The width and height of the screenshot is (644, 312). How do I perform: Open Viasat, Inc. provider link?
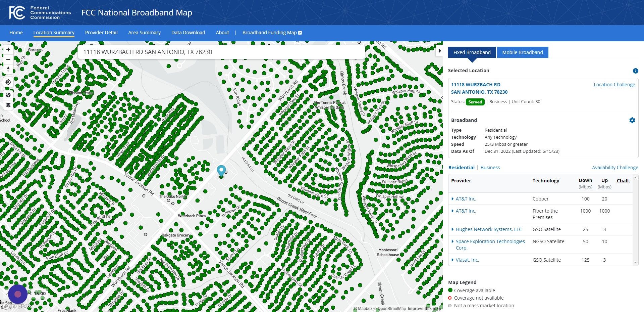coord(467,260)
